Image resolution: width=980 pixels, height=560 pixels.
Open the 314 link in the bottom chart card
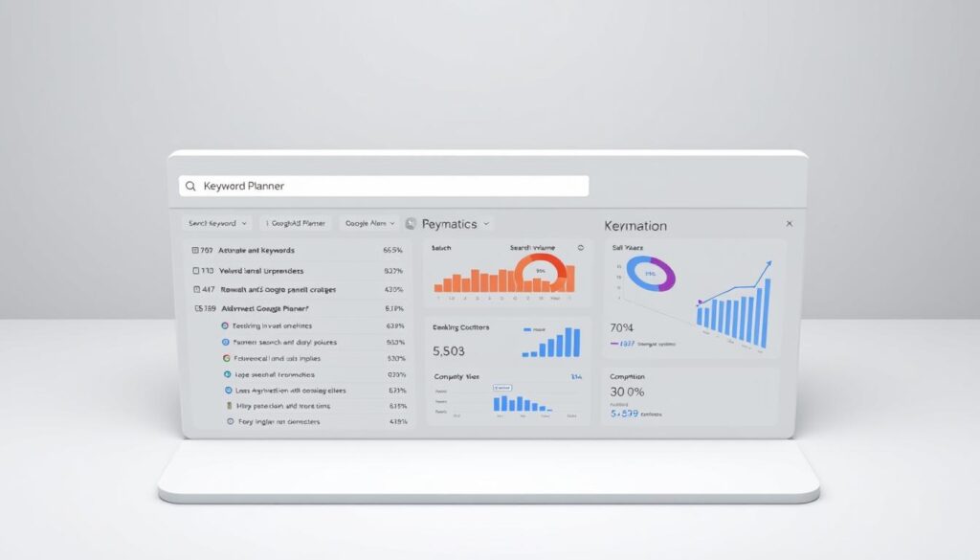tap(576, 377)
